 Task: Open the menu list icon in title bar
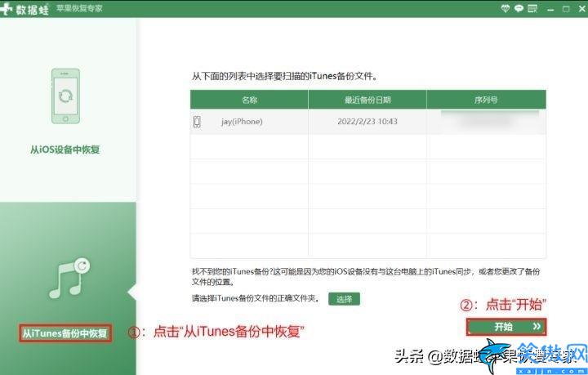532,8
